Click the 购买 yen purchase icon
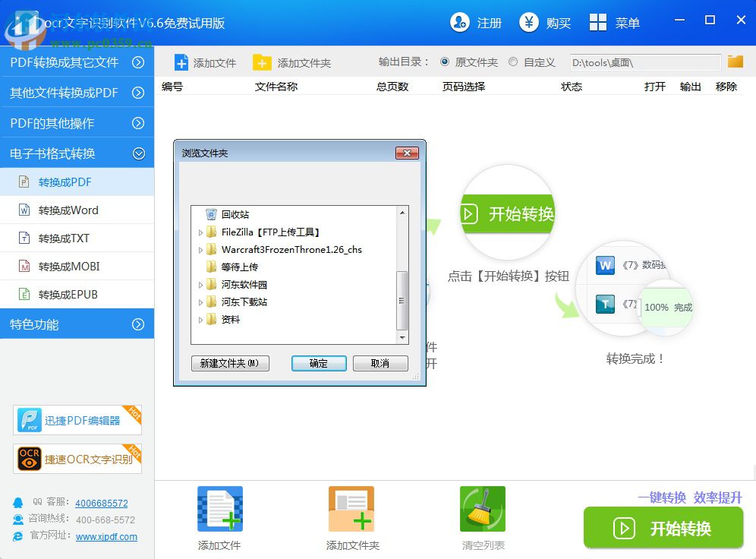The height and width of the screenshot is (559, 756). pyautogui.click(x=529, y=22)
